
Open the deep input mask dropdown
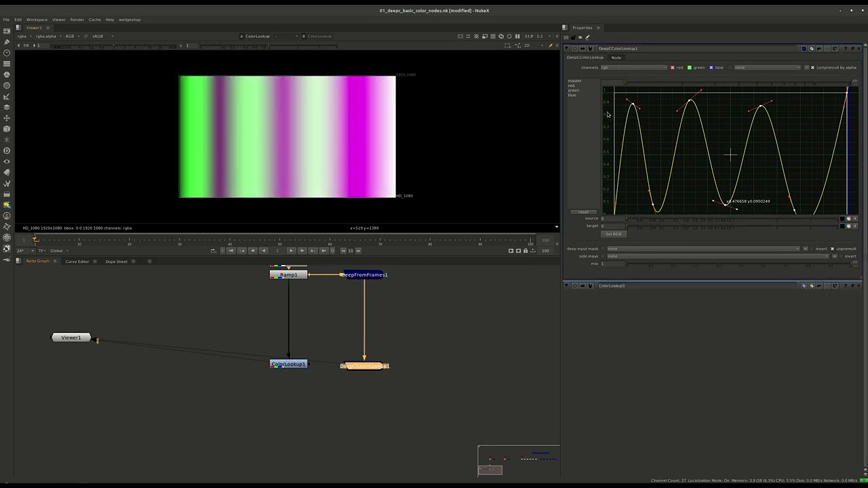point(703,249)
